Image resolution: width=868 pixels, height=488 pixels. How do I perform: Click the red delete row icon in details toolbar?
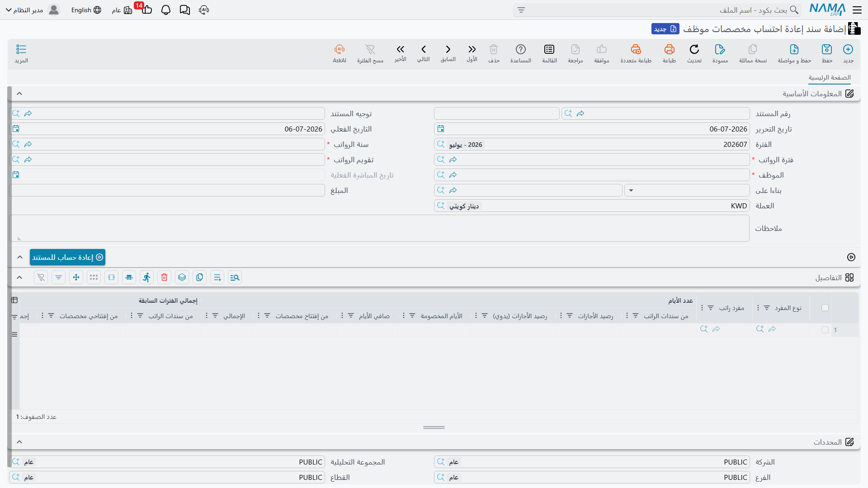(165, 277)
